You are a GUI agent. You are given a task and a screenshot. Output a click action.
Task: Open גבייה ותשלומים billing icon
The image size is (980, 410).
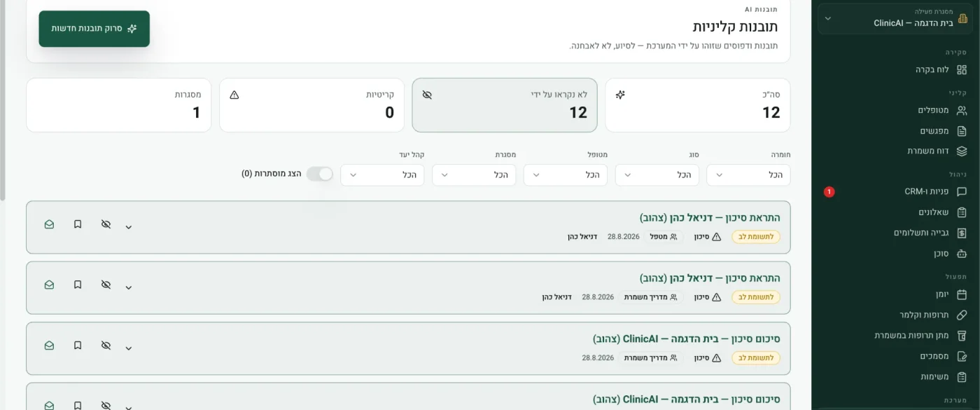pos(962,233)
